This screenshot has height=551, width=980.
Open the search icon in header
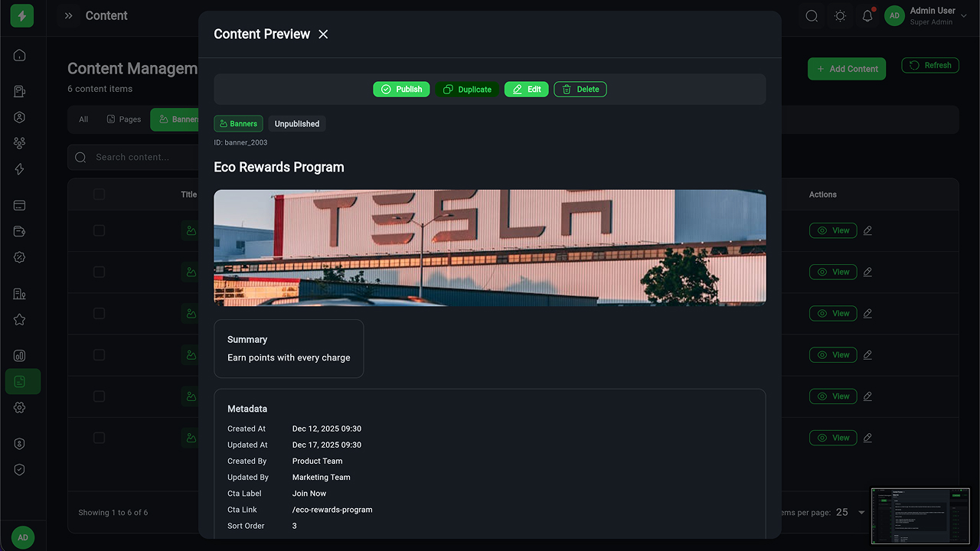coord(812,16)
